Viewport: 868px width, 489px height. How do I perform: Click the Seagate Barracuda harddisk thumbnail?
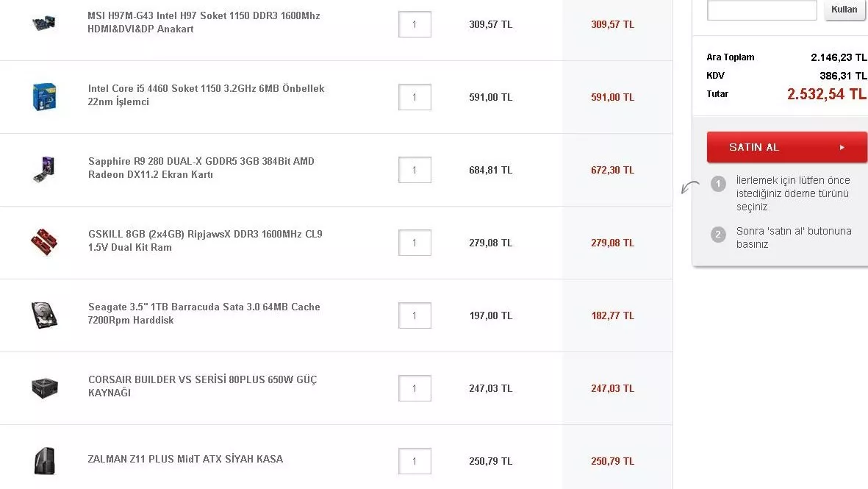coord(45,315)
